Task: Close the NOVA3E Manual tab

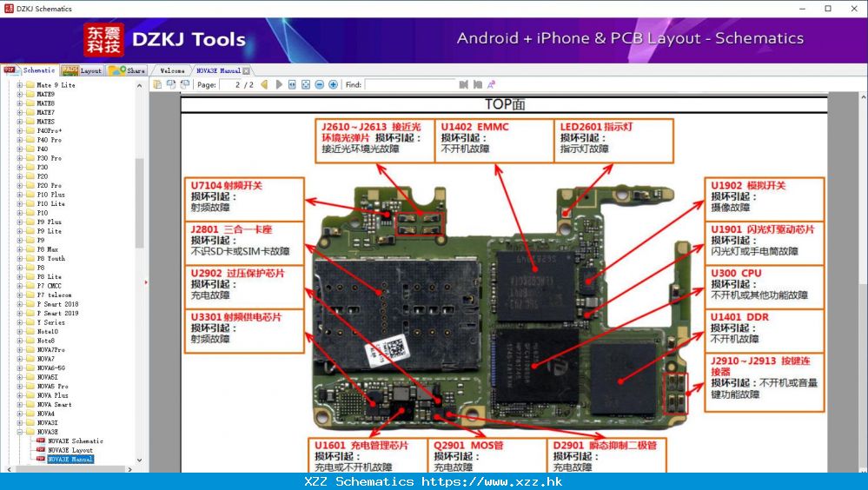Action: point(247,71)
